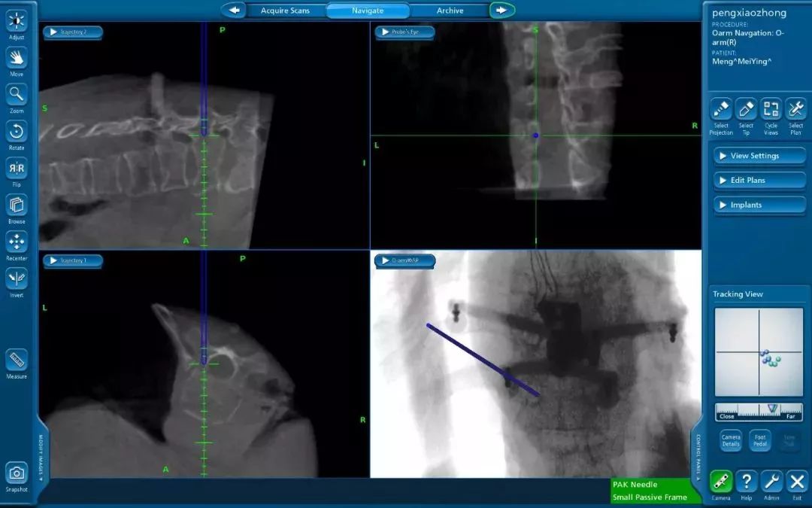Toggle the Foot Pedal button
This screenshot has width=812, height=508.
click(760, 440)
